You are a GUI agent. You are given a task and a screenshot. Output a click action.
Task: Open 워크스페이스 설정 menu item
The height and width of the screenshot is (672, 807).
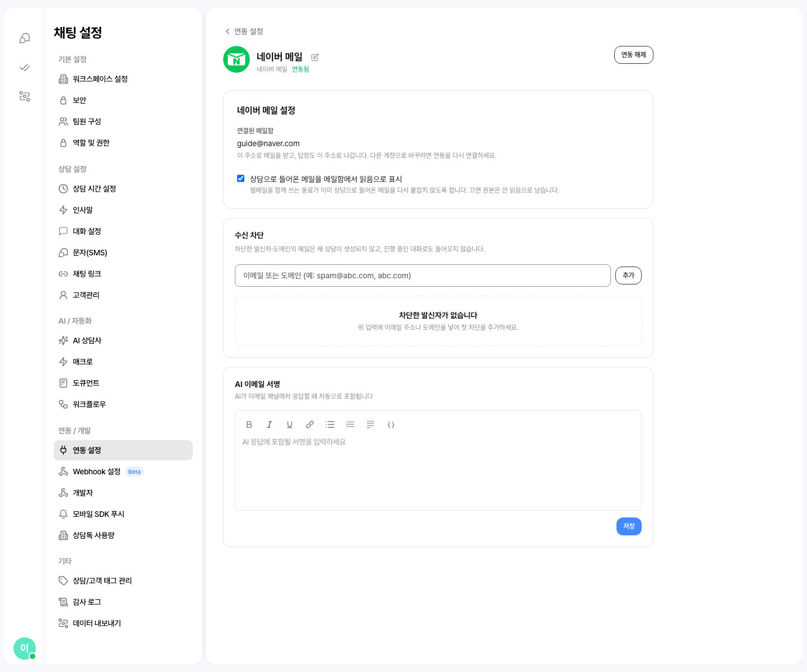pyautogui.click(x=123, y=79)
